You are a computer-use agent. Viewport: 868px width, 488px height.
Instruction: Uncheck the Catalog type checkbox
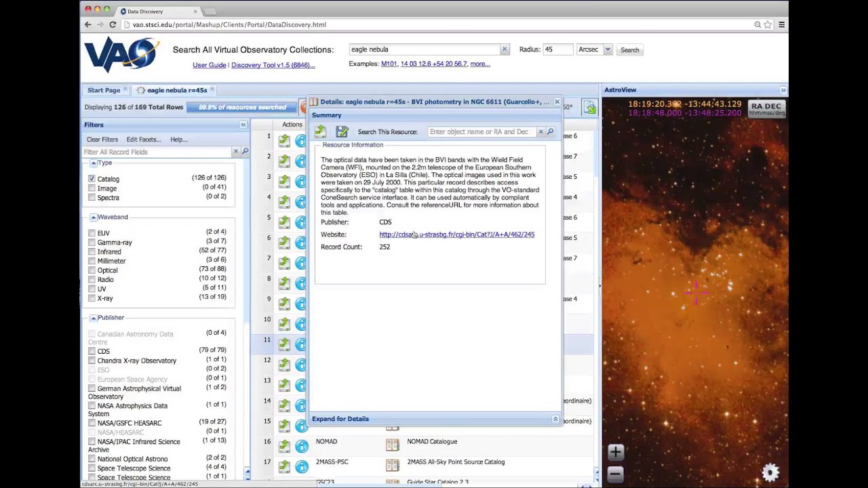point(92,179)
